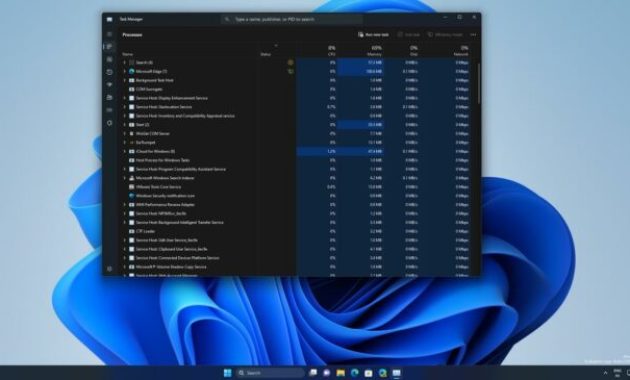Select the Task Manager icon on taskbar
This screenshot has width=630, height=380.
[397, 373]
